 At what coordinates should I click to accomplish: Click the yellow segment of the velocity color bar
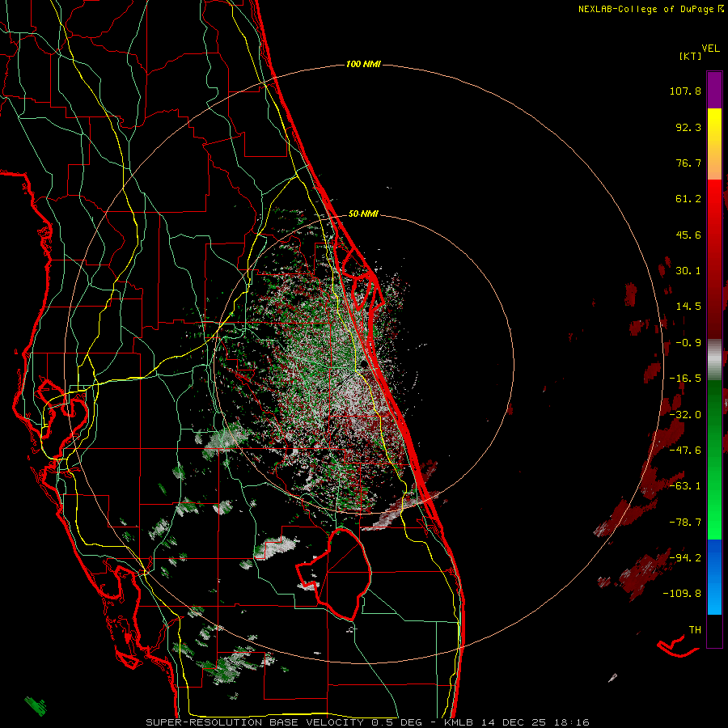[x=714, y=125]
